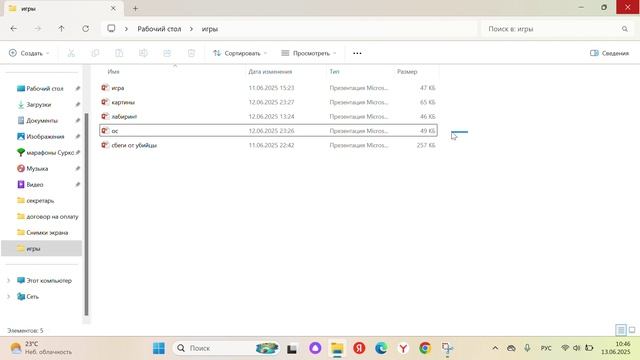This screenshot has height=360, width=640.
Task: Expand Этот компьютер tree node
Action: pyautogui.click(x=9, y=280)
